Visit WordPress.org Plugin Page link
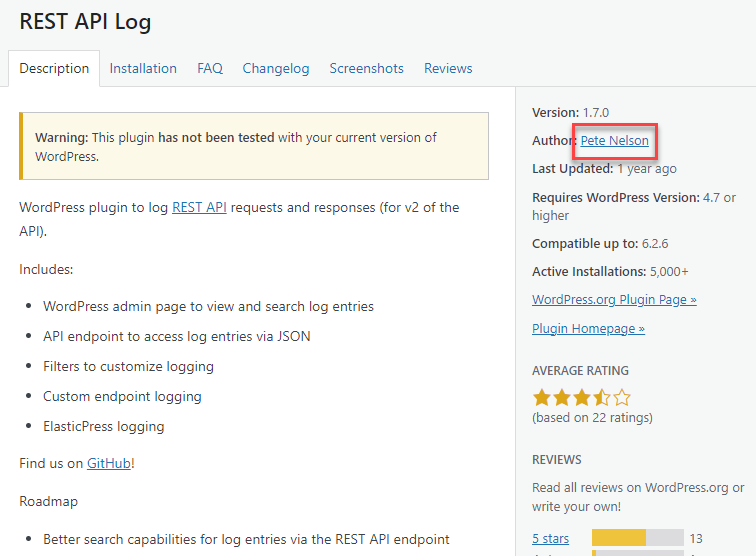Image resolution: width=756 pixels, height=556 pixels. point(614,299)
